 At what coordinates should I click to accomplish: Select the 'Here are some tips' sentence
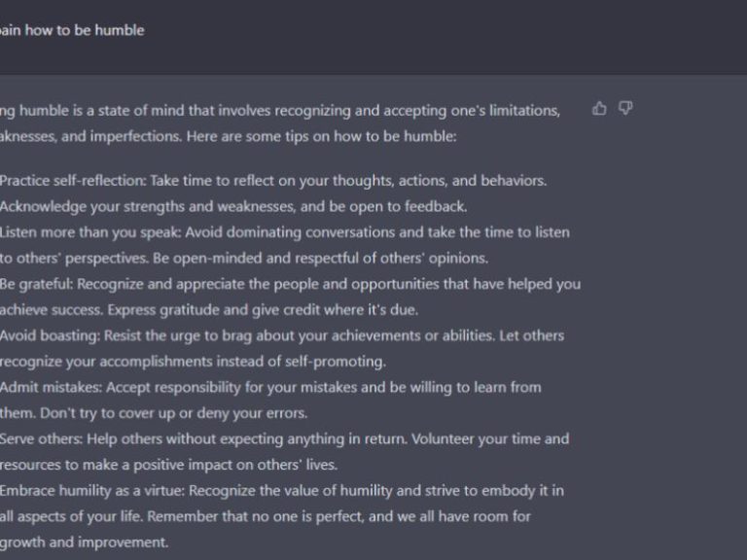coord(322,137)
